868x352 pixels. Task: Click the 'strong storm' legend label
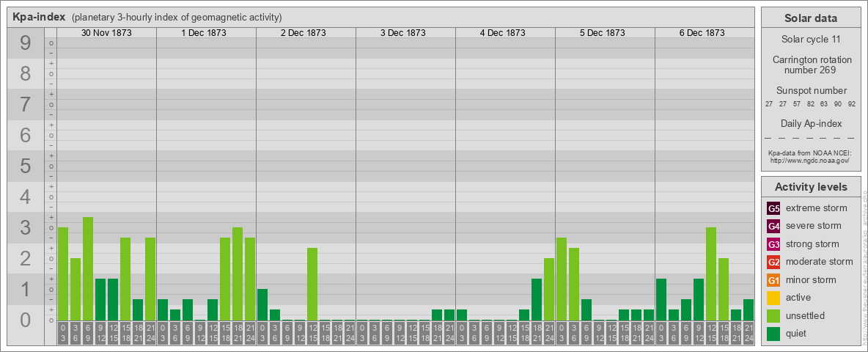pos(812,244)
